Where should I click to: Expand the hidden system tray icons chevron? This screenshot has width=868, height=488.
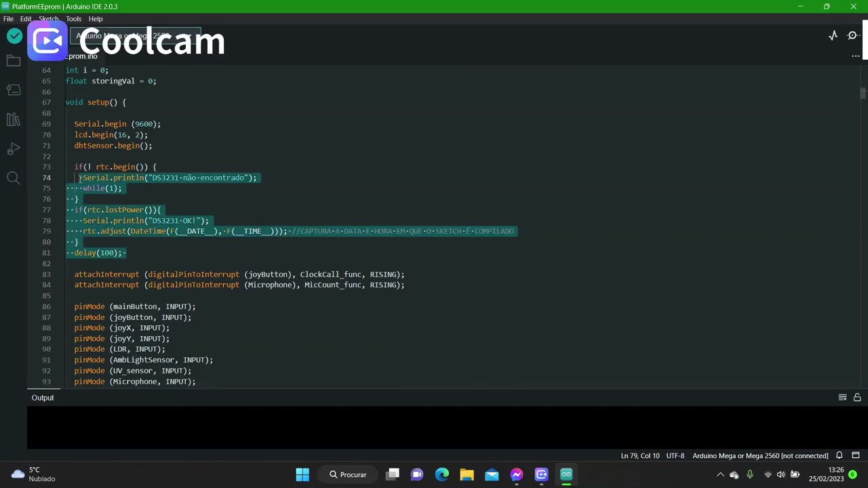click(720, 474)
